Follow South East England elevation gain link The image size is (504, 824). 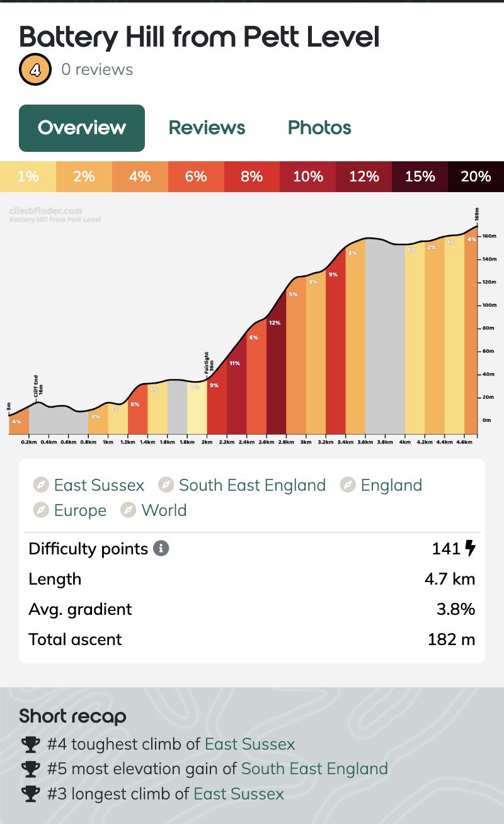coord(314,769)
